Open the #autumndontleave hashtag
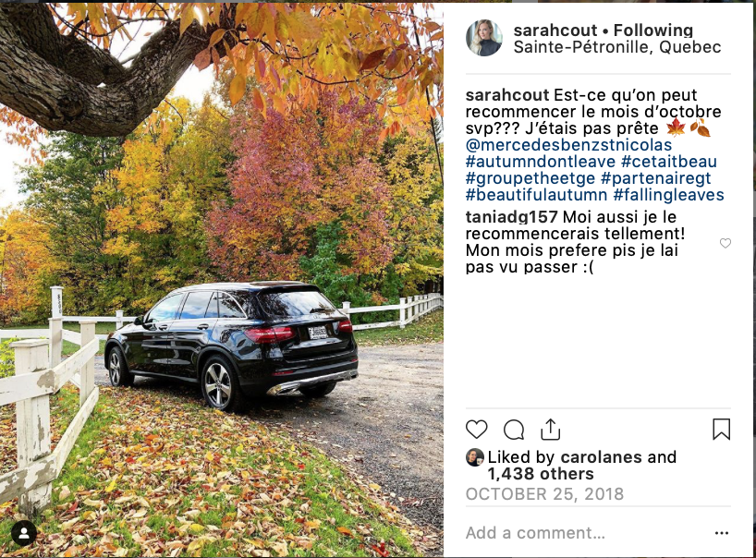The width and height of the screenshot is (756, 558). [x=541, y=162]
